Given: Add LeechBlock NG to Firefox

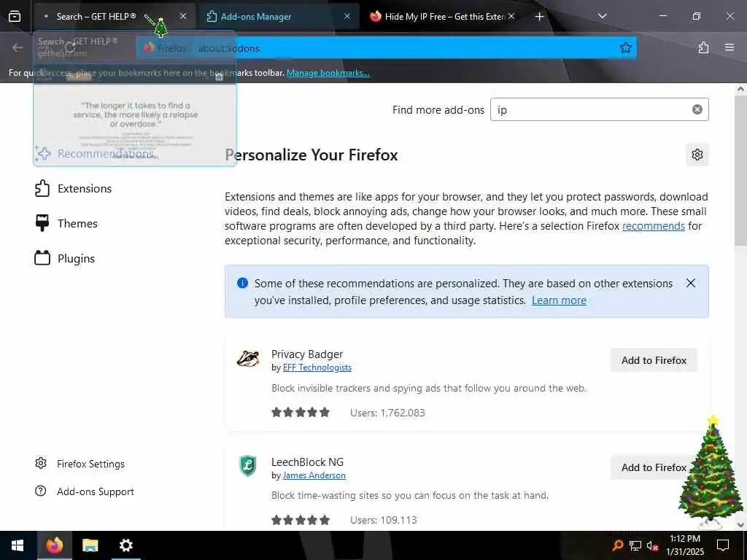Looking at the screenshot, I should (x=654, y=467).
